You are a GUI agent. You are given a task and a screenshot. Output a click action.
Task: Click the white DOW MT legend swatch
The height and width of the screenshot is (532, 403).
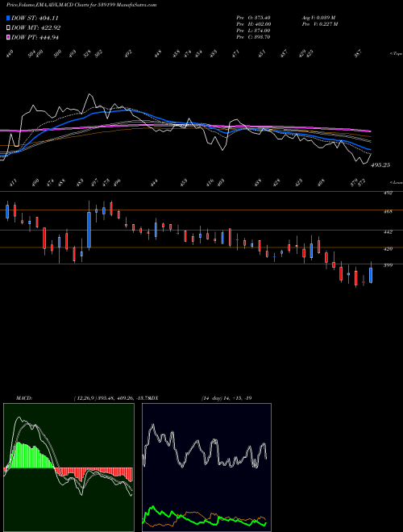(8, 27)
